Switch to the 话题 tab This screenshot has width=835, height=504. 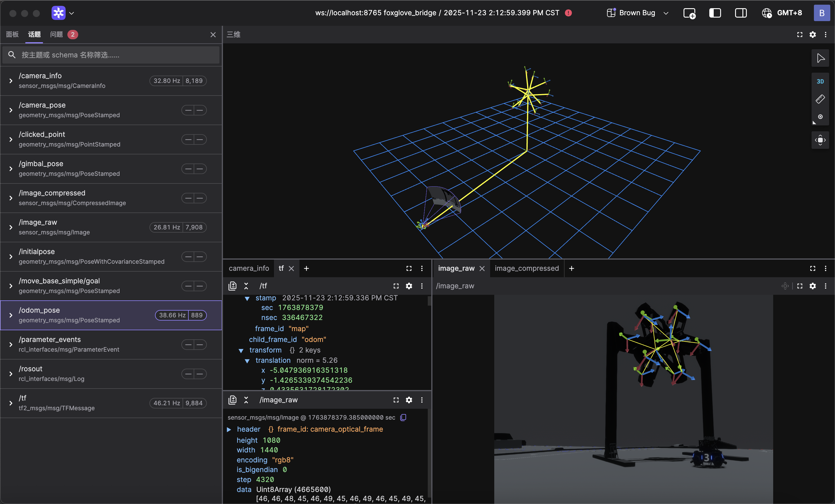click(34, 34)
